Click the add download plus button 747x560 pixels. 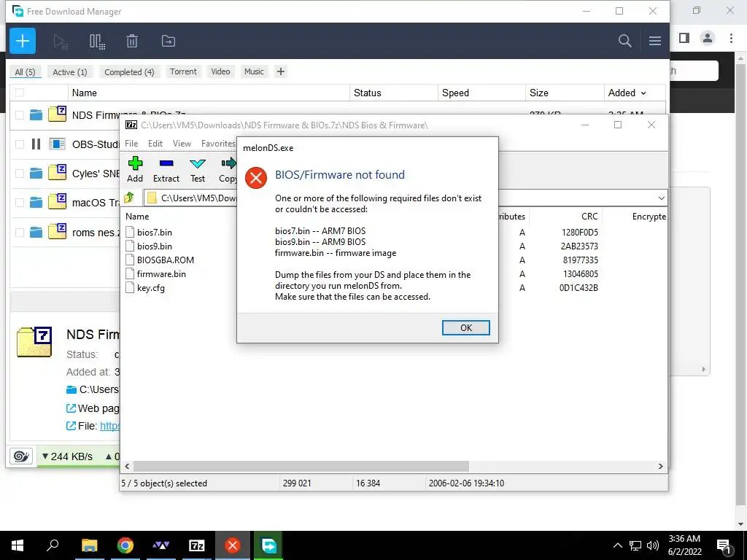pos(23,41)
